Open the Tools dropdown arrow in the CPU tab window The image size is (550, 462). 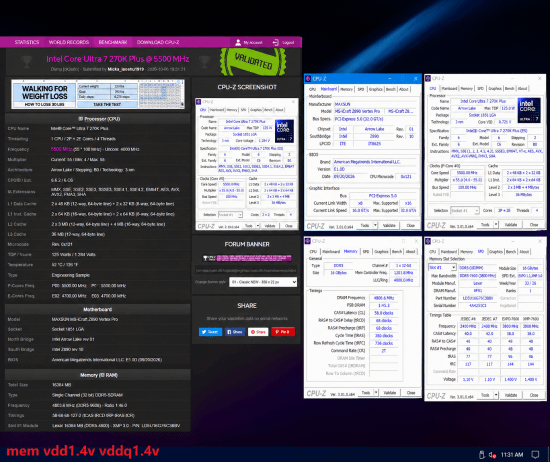pos(496,225)
